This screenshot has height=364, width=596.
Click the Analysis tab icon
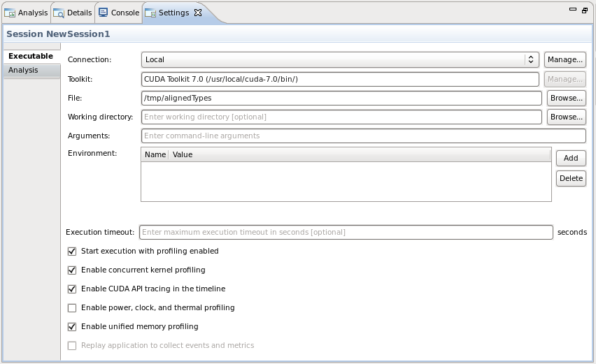[x=10, y=13]
